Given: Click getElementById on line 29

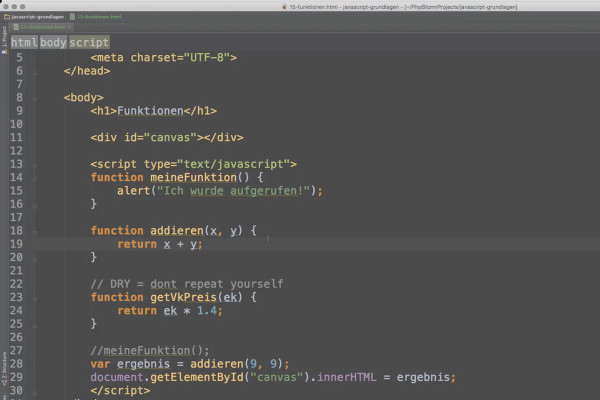Looking at the screenshot, I should click(x=197, y=377).
